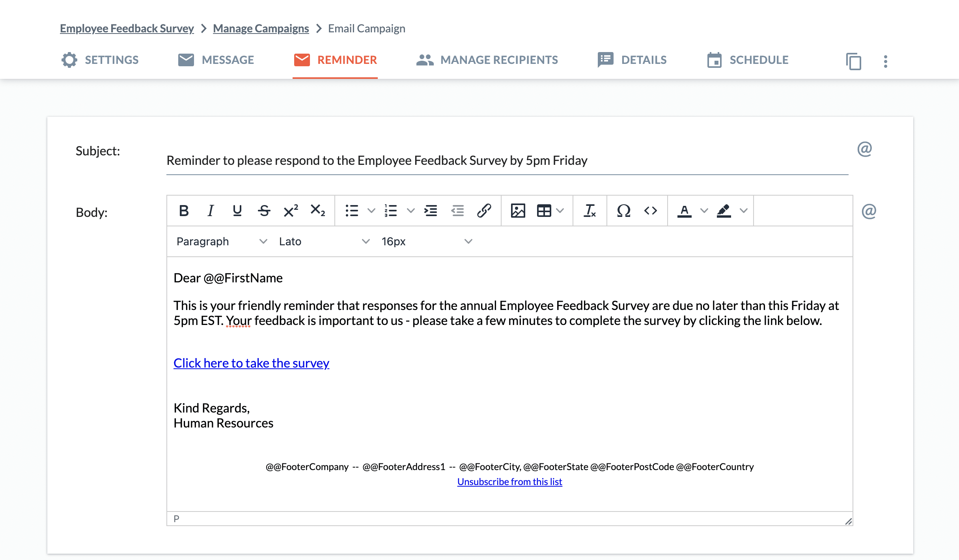Switch to the Settings tab
Image resolution: width=959 pixels, height=560 pixels.
pos(100,60)
